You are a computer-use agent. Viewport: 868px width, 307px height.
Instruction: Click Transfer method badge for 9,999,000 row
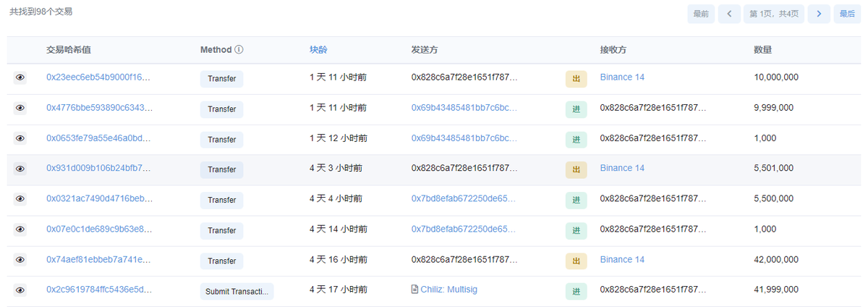(221, 109)
